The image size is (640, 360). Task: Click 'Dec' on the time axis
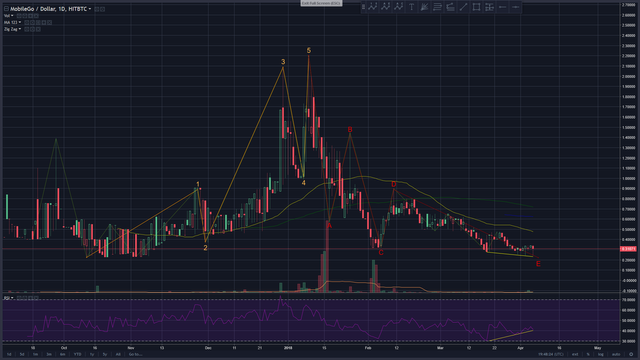tap(208, 348)
